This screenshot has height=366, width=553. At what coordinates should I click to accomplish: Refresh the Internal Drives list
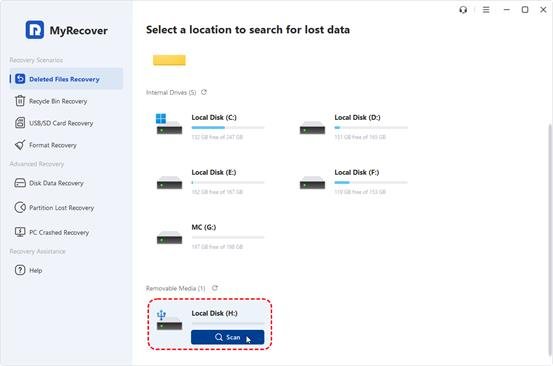pos(204,92)
